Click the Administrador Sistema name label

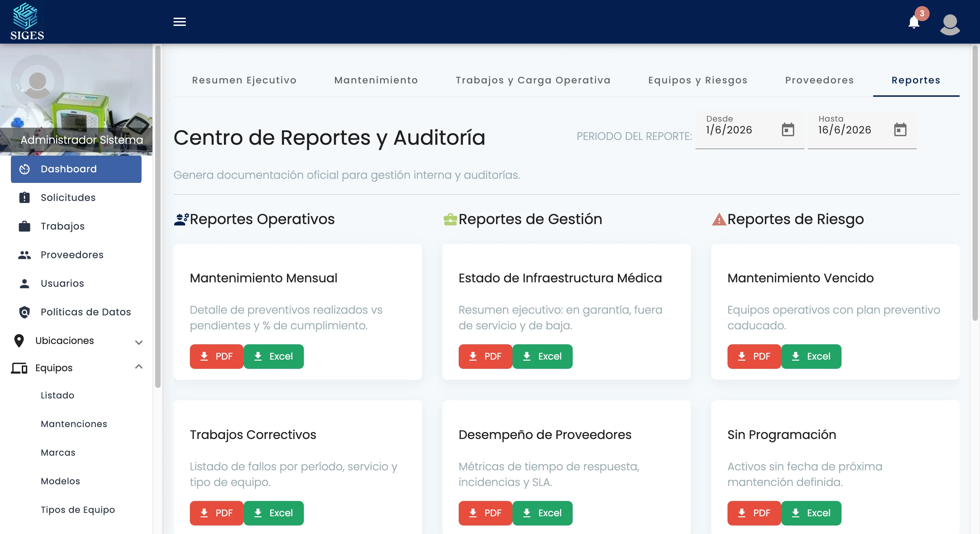[x=81, y=140]
